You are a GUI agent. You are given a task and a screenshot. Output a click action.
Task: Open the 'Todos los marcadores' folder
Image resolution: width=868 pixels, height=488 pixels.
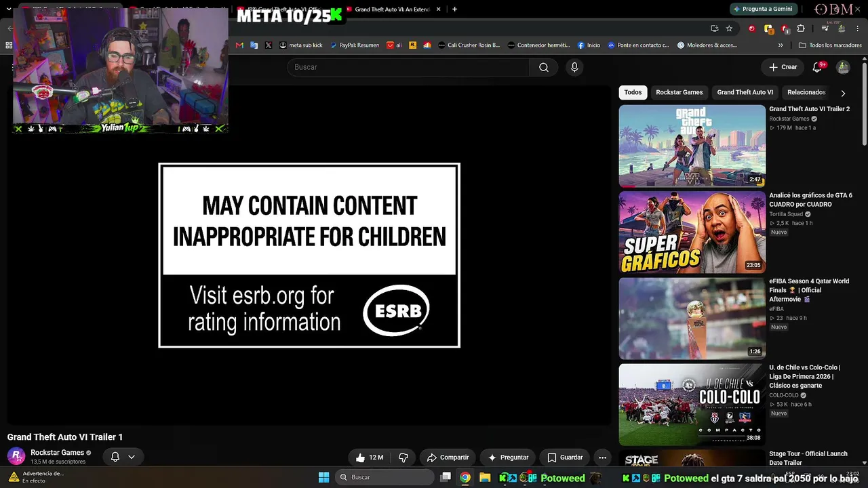(830, 45)
